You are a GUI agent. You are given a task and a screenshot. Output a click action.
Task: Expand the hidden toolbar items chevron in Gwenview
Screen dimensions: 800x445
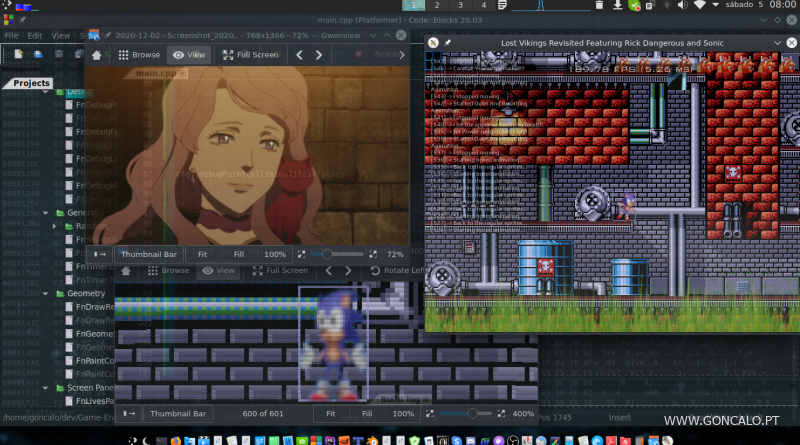(x=404, y=55)
